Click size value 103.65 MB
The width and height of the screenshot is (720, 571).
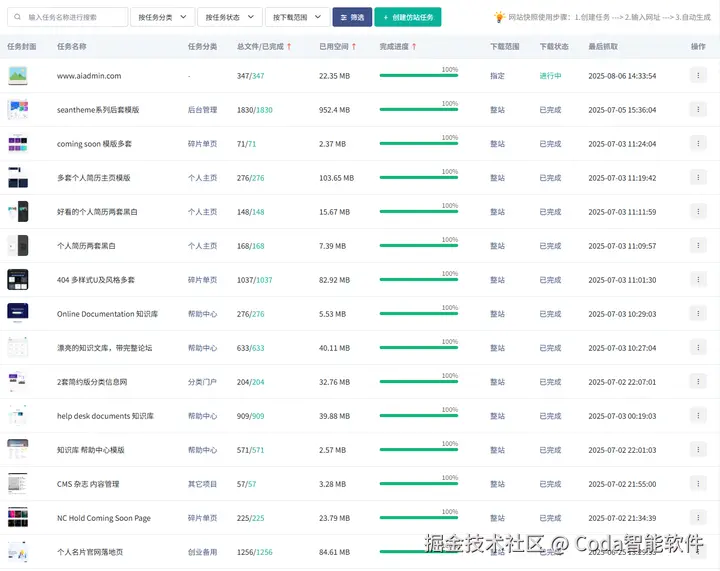click(x=337, y=178)
